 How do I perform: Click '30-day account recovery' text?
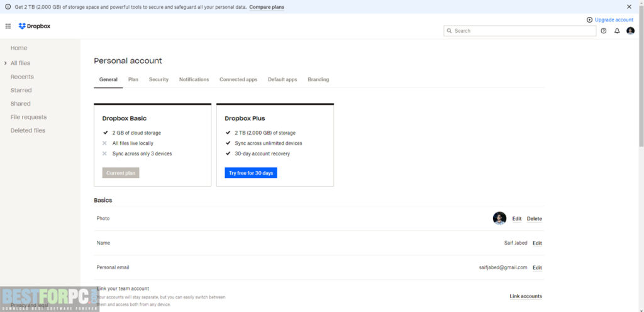[262, 153]
